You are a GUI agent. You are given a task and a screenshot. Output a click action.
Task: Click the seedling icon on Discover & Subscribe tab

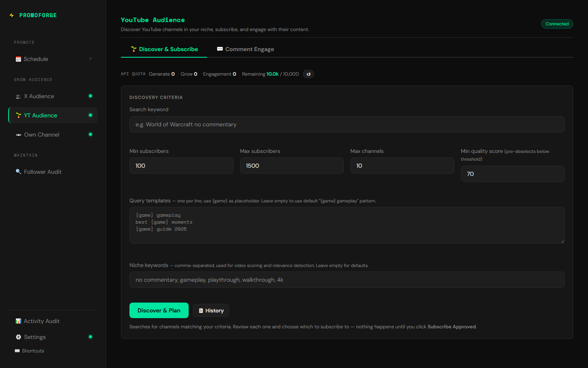[134, 49]
